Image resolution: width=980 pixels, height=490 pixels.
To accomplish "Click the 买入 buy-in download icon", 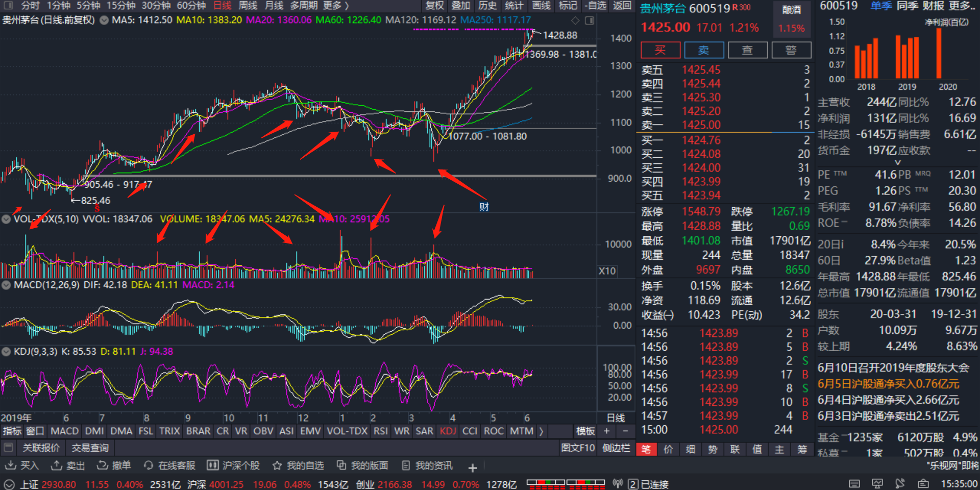I will tap(10, 465).
